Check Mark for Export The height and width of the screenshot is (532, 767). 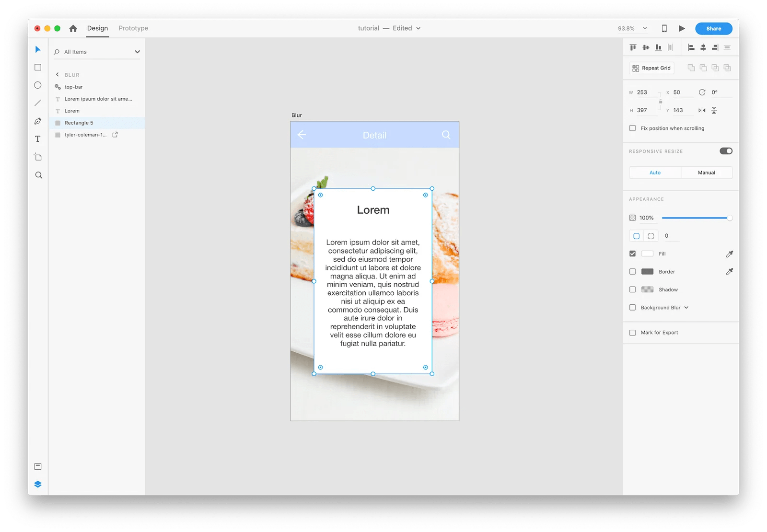coord(633,333)
